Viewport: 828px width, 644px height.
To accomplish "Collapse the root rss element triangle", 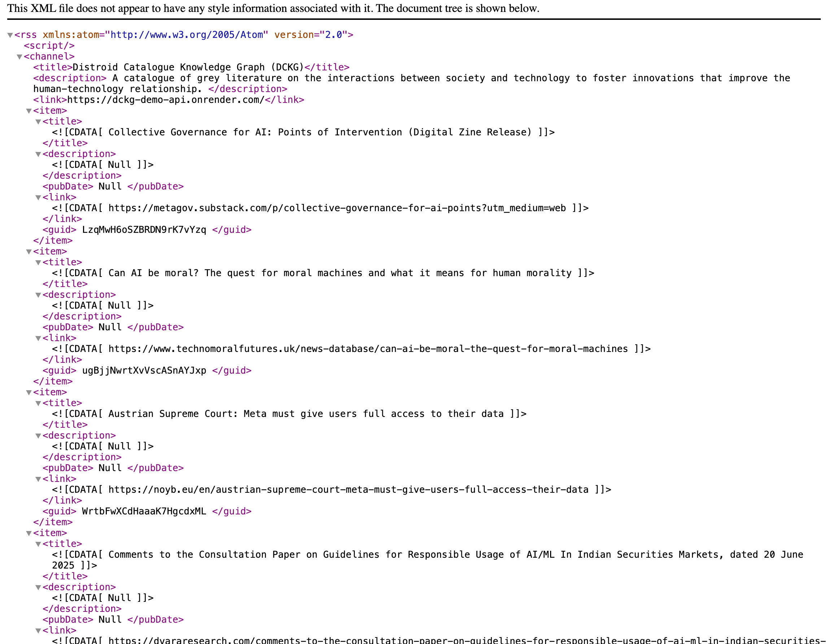I will 10,35.
